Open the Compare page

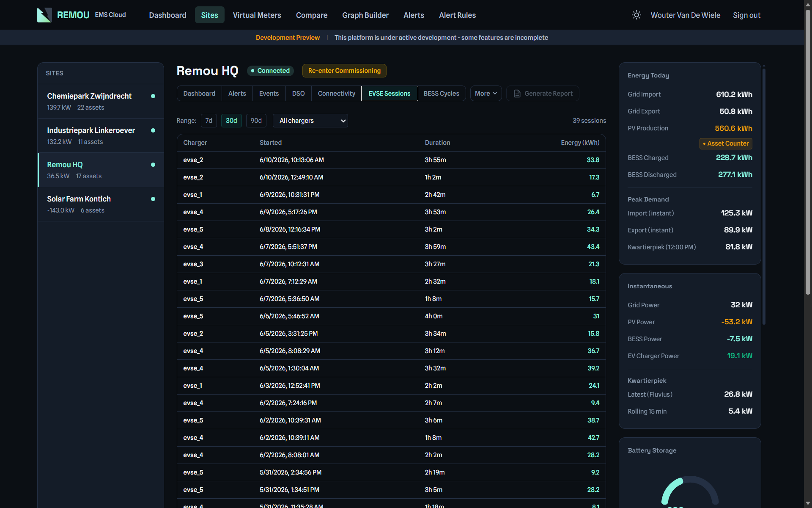pyautogui.click(x=312, y=15)
